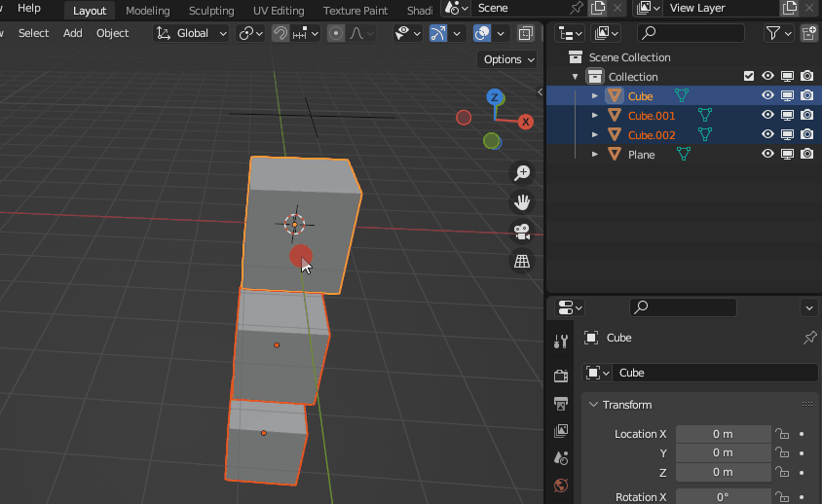
Task: Switch to the Texture Paint workspace tab
Action: (x=355, y=10)
